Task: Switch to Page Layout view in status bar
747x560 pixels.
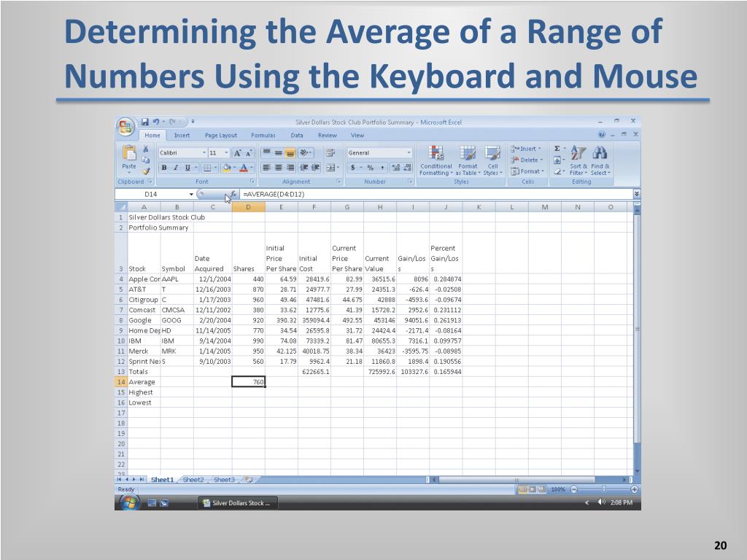Action: (x=533, y=489)
